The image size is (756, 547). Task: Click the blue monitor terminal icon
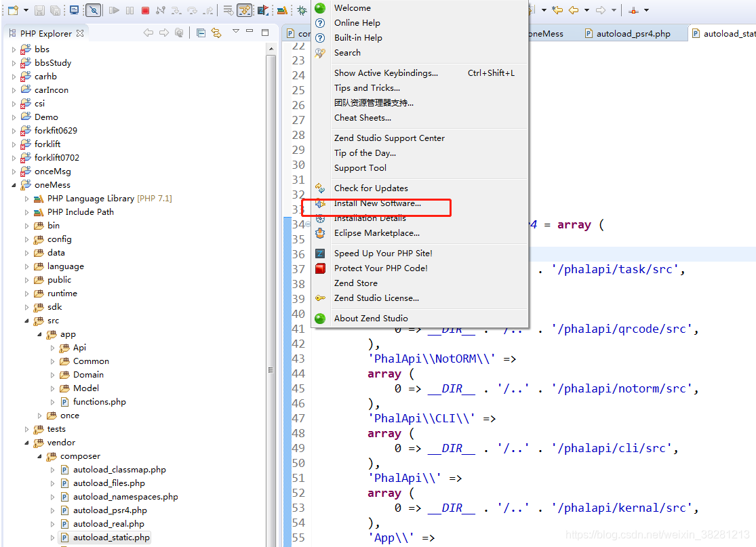[75, 10]
